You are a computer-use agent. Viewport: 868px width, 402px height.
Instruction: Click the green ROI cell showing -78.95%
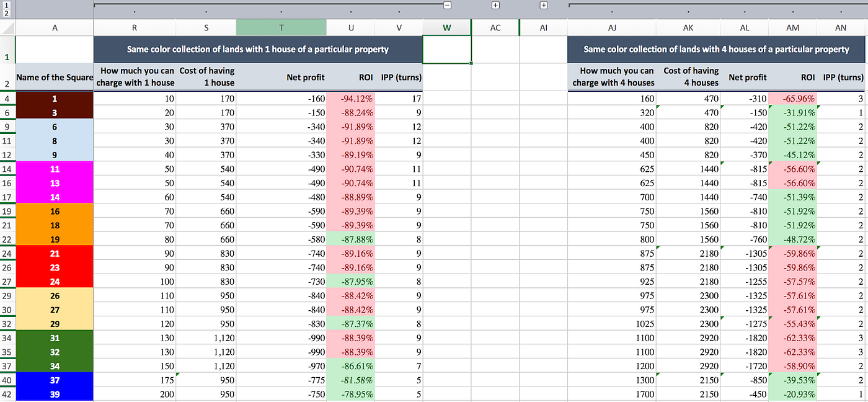[x=351, y=394]
